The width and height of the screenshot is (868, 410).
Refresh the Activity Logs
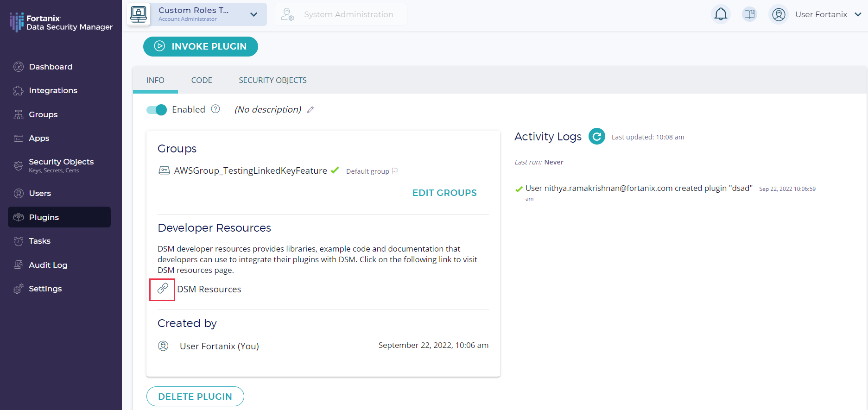tap(597, 137)
